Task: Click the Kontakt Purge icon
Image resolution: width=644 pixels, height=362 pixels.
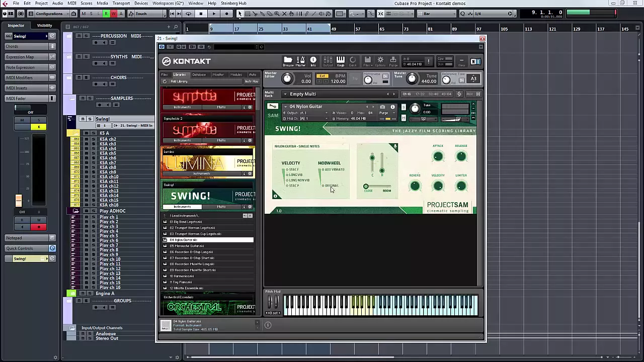Action: [x=393, y=61]
